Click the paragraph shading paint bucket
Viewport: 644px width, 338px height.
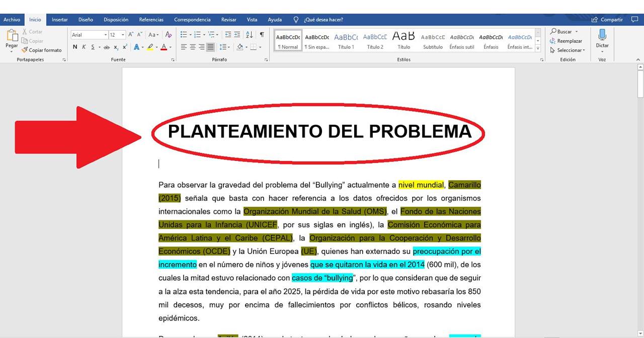click(x=240, y=47)
